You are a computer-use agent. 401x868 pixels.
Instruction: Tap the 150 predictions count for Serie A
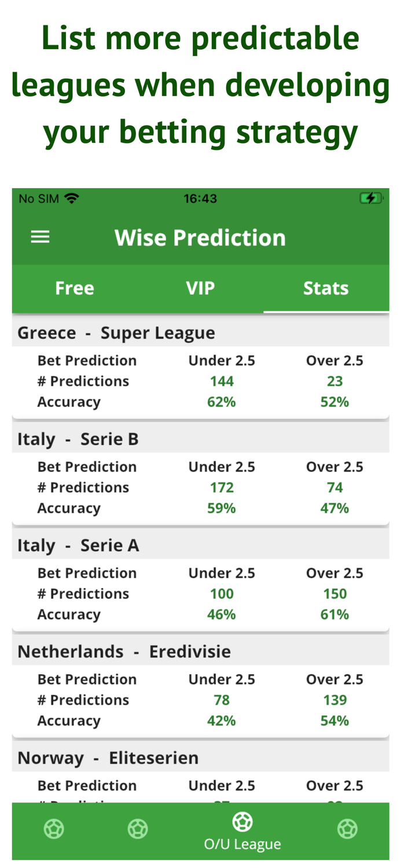[335, 593]
